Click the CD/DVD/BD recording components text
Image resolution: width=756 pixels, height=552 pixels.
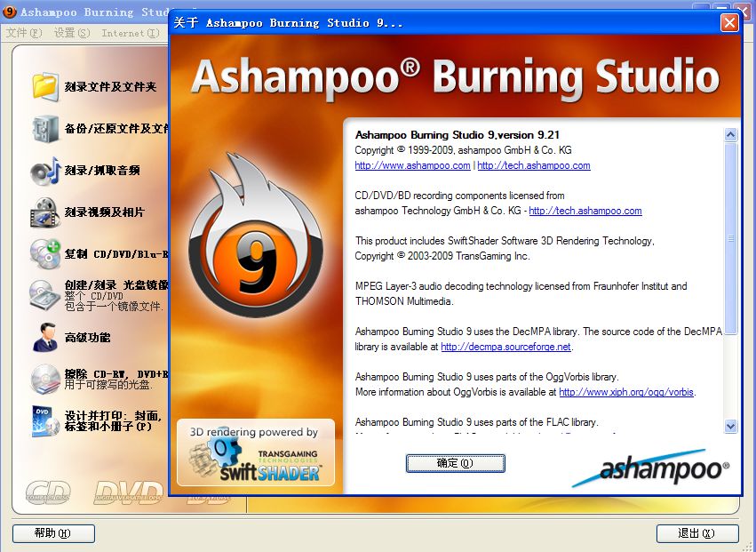coord(459,196)
